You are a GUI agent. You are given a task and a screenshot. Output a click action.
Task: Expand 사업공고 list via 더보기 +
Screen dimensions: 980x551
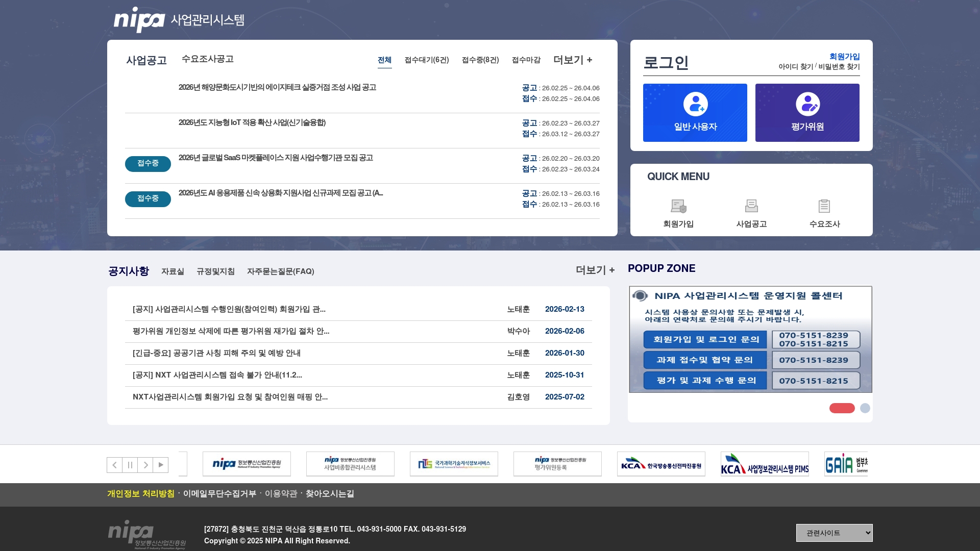tap(572, 60)
